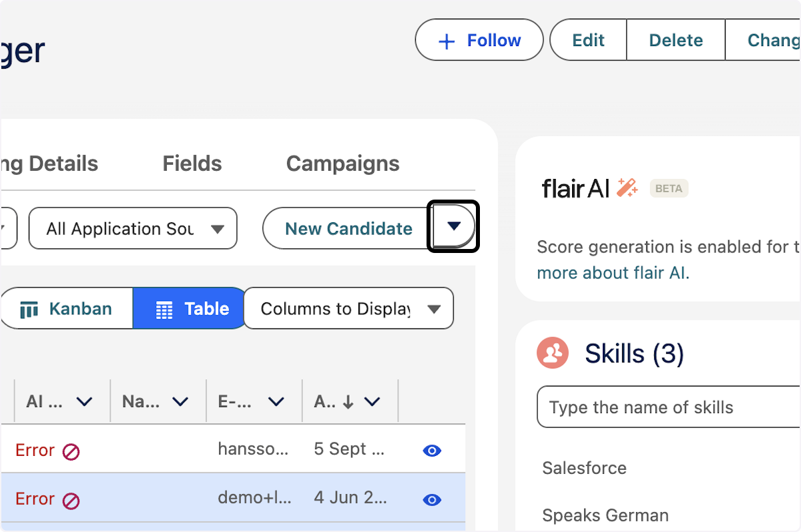Open the AI column header chevron menu
Viewport: 801px width, 532px height.
tap(84, 402)
